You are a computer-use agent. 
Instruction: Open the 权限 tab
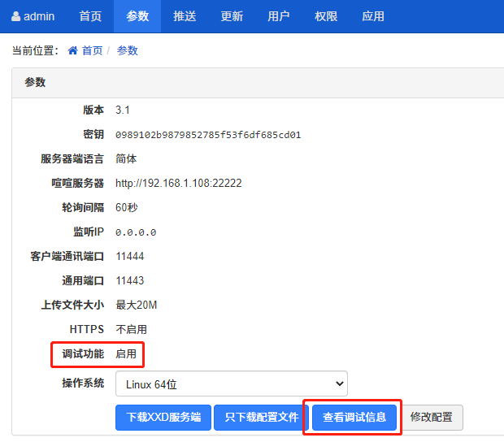(x=326, y=16)
